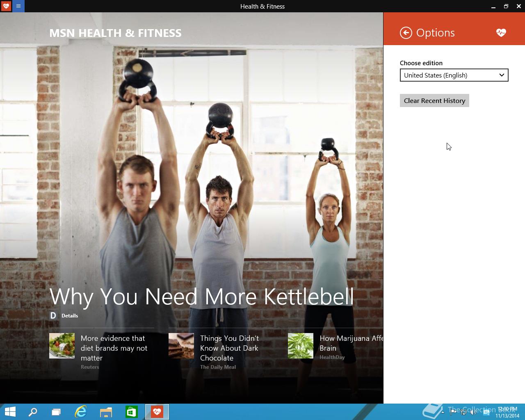Viewport: 525px width, 420px height.
Task: Open Things You Didn't Know About Dark Chocolate
Action: tap(230, 348)
